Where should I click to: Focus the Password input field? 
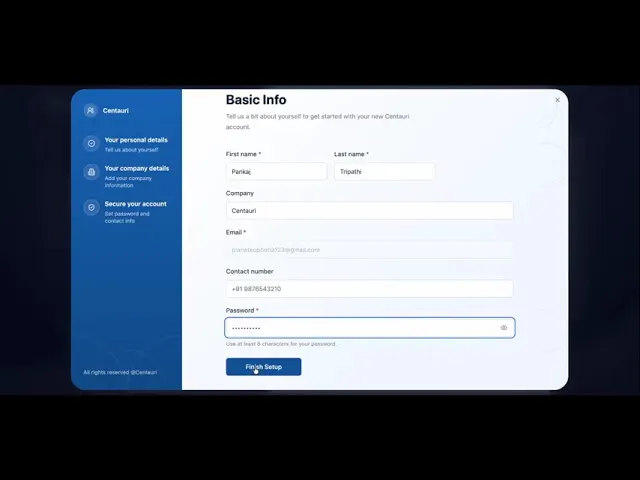click(x=369, y=328)
